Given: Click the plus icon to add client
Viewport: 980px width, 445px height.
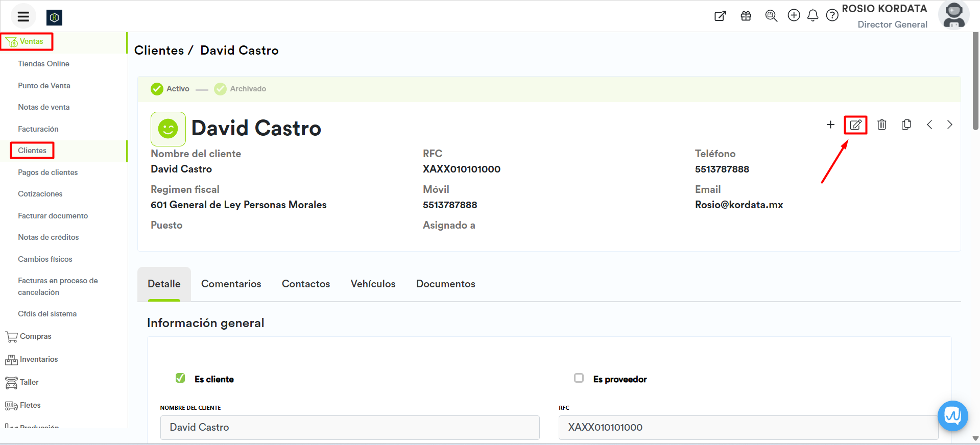Looking at the screenshot, I should [x=830, y=125].
